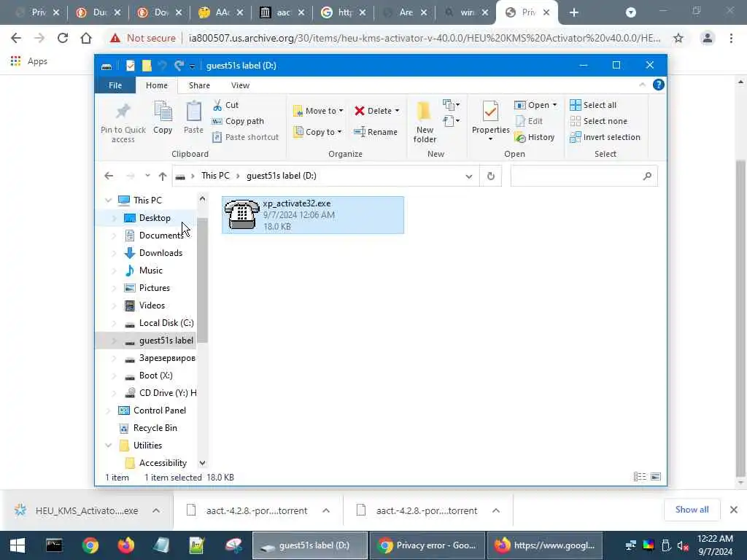
Task: Click the Chrome address bar URL
Action: pyautogui.click(x=424, y=38)
